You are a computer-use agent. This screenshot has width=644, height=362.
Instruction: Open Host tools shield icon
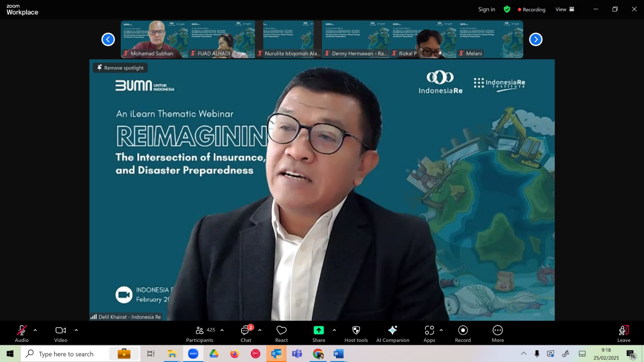(356, 330)
